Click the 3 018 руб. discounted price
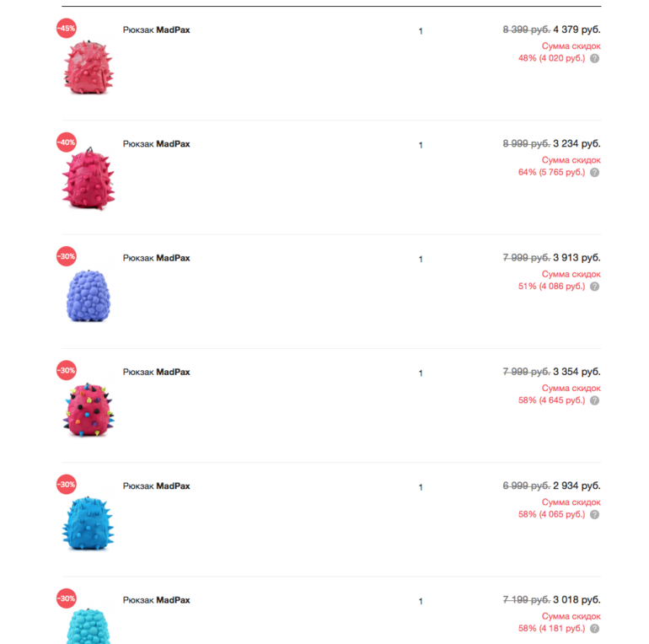Screen dimensions: 649x644 577,599
